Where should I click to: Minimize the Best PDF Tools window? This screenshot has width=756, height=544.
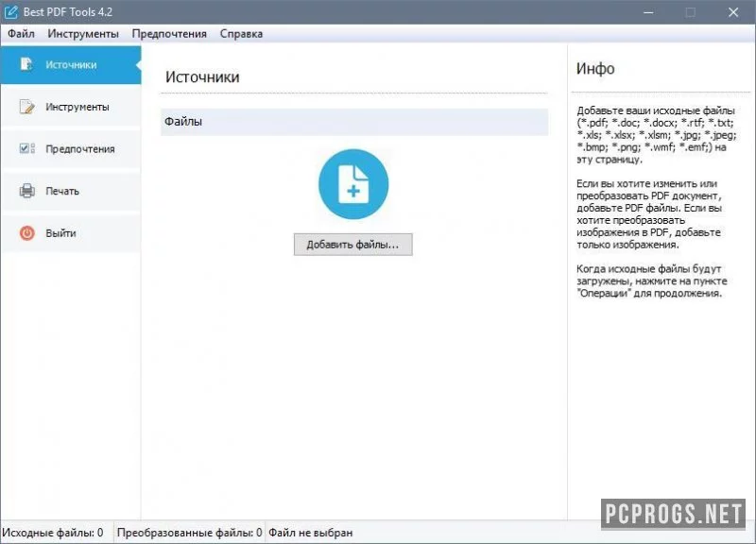pos(648,12)
